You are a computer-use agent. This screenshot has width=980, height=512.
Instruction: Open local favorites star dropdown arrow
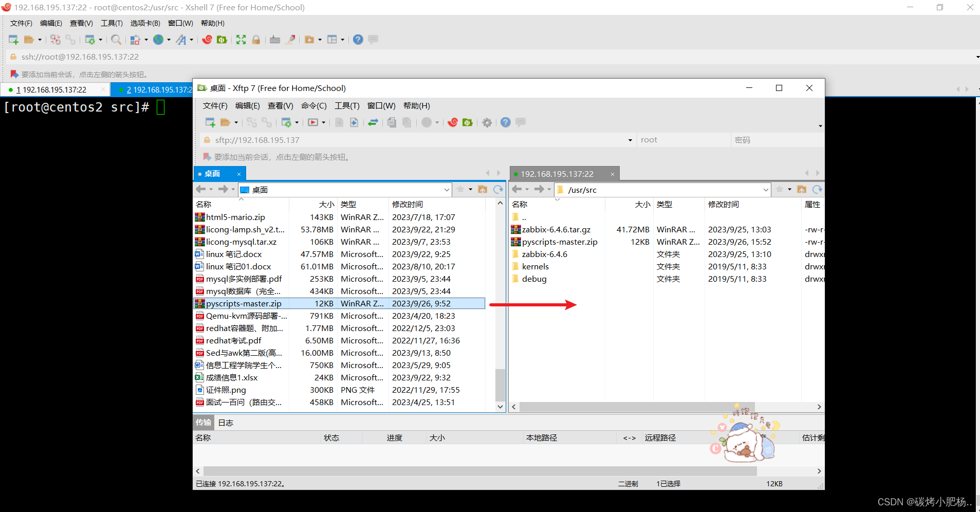click(x=470, y=190)
